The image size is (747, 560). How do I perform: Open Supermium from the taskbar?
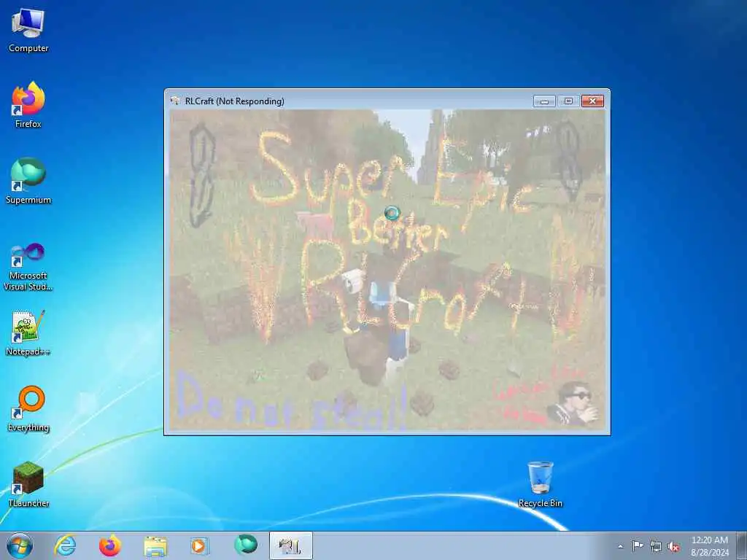tap(246, 545)
